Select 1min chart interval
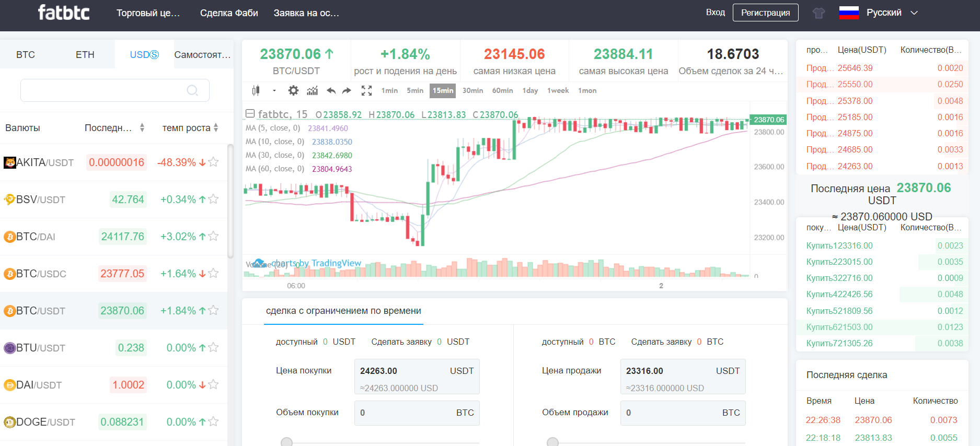Screen dimensions: 980x446 point(389,90)
